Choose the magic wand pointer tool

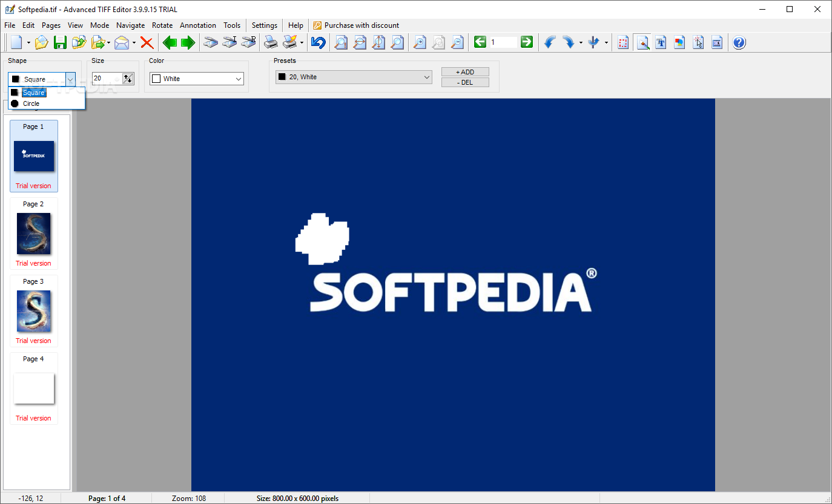click(x=698, y=42)
